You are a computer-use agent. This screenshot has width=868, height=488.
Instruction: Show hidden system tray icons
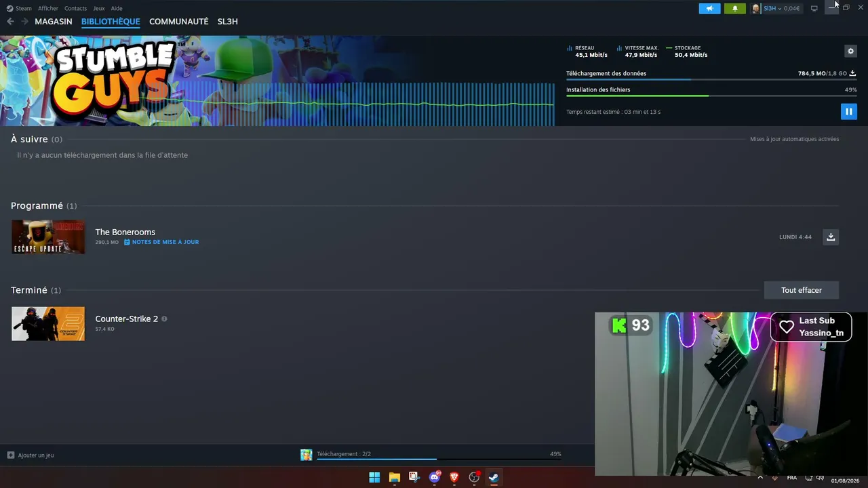760,478
